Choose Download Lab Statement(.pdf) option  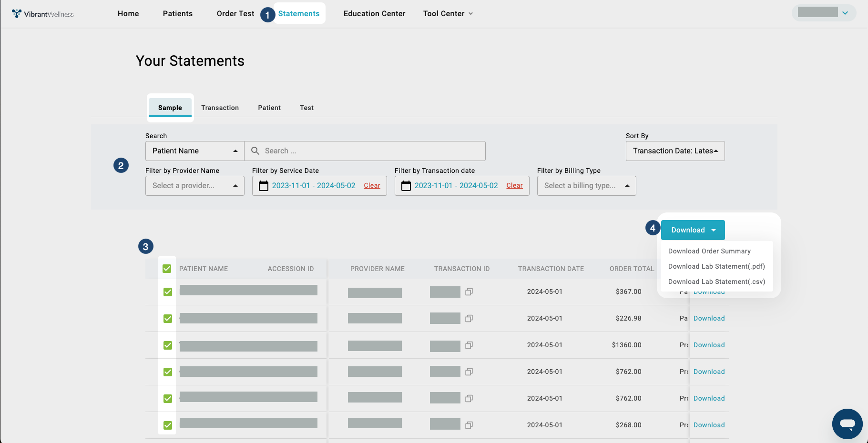click(x=716, y=266)
